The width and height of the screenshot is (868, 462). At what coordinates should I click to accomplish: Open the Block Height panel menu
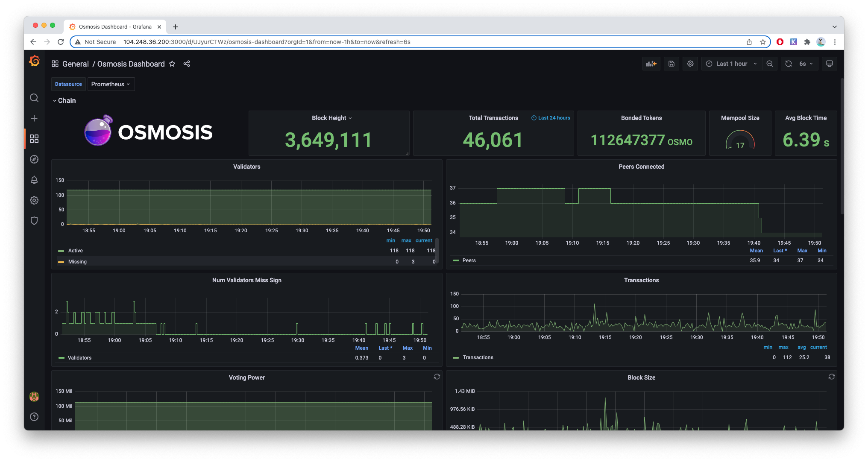(332, 118)
